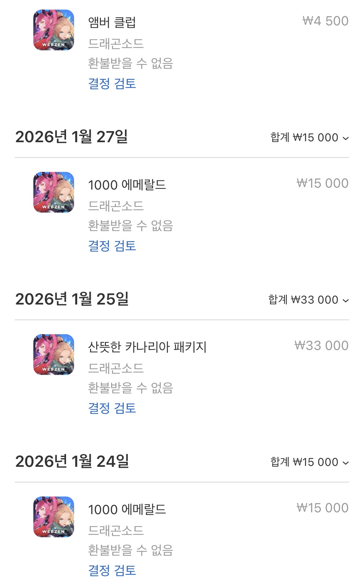Image resolution: width=364 pixels, height=588 pixels.
Task: Open 결정 검토 under 산뜻한 카나리아 패키지
Action: point(112,408)
